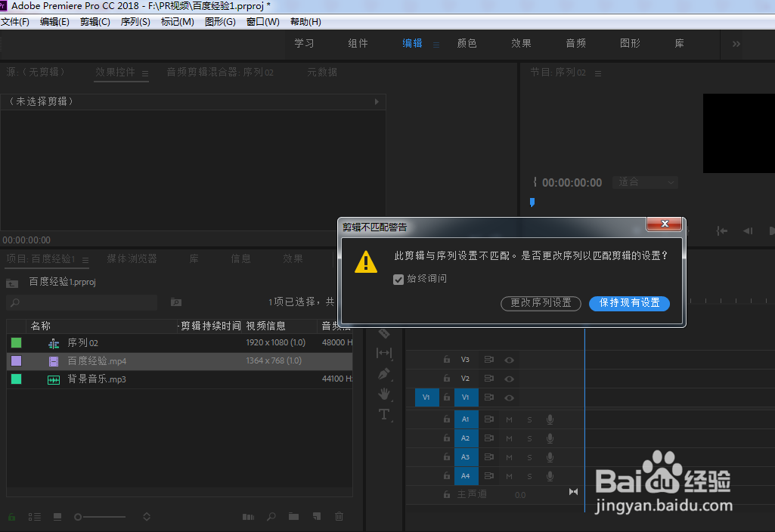Open the 适合 zoom level dropdown
The height and width of the screenshot is (532, 775).
click(646, 182)
